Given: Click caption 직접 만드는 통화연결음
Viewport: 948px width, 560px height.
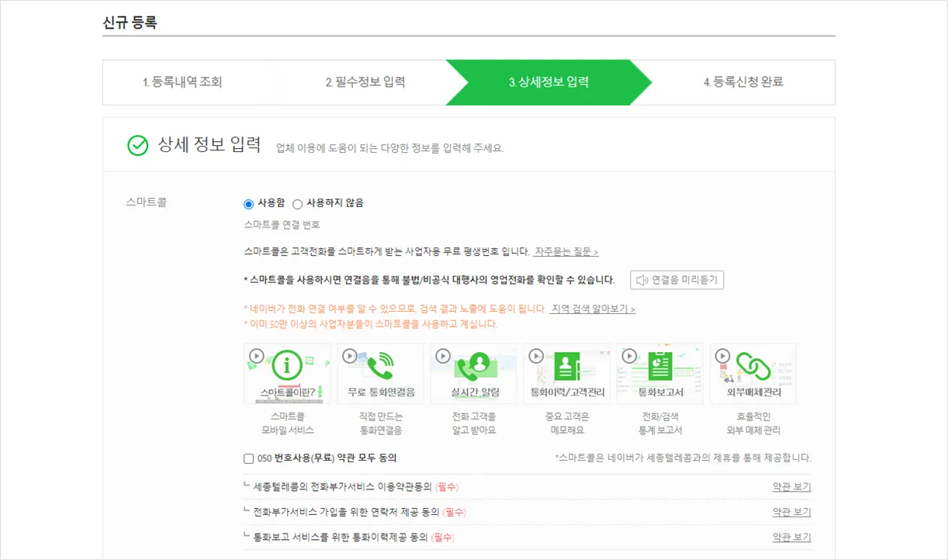Looking at the screenshot, I should 380,423.
